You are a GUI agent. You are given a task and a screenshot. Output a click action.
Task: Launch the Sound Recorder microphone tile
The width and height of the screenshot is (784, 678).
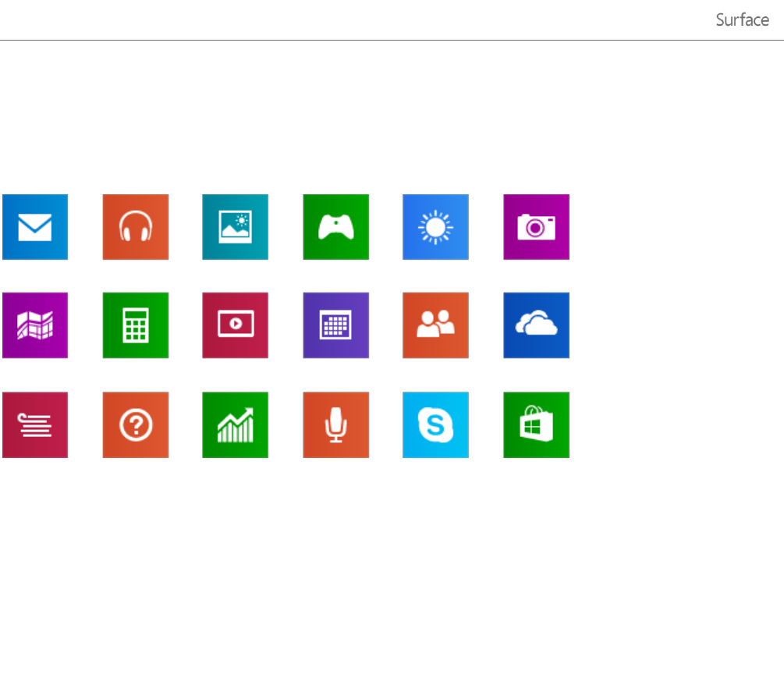(335, 425)
